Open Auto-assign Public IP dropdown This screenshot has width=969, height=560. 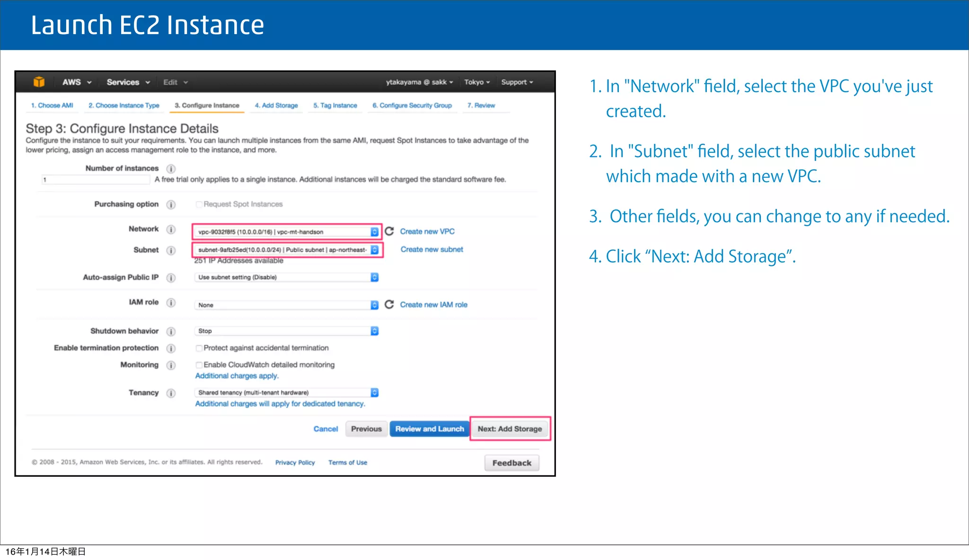[287, 277]
